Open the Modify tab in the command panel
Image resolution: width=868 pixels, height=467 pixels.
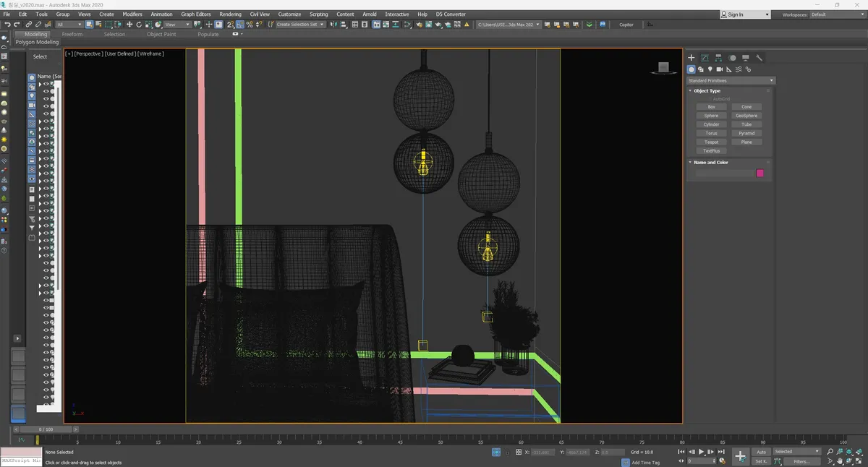tap(705, 58)
